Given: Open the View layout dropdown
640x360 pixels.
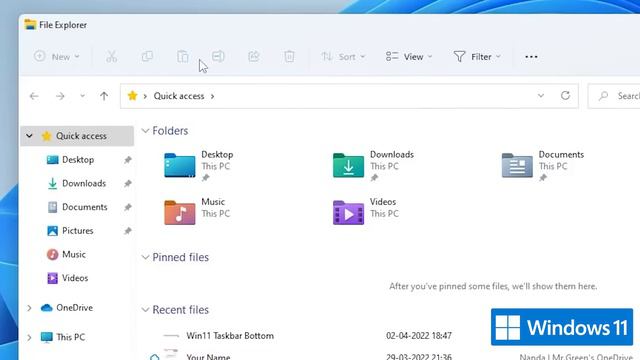Looking at the screenshot, I should [x=409, y=56].
